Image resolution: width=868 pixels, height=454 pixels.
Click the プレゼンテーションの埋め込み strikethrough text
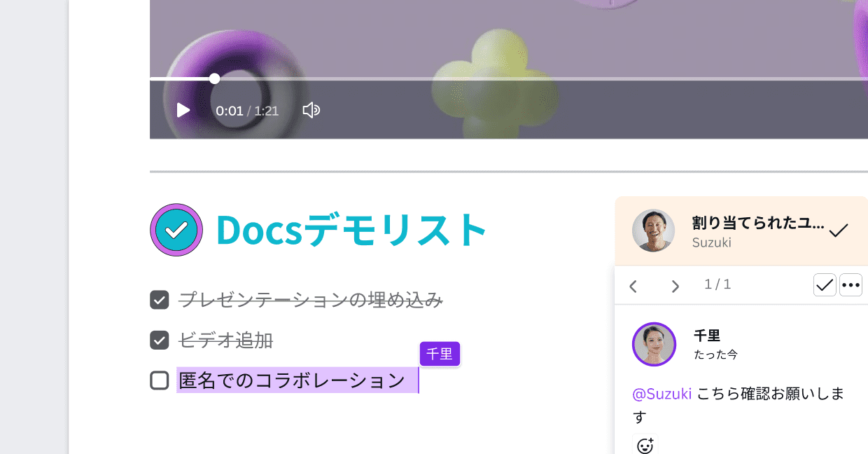coord(311,300)
